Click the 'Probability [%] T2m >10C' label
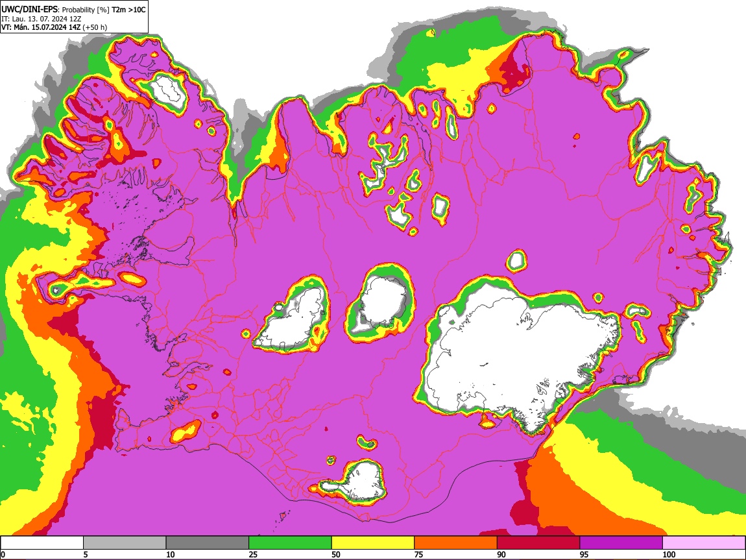Viewport: 746px width, 560px height. click(102, 10)
